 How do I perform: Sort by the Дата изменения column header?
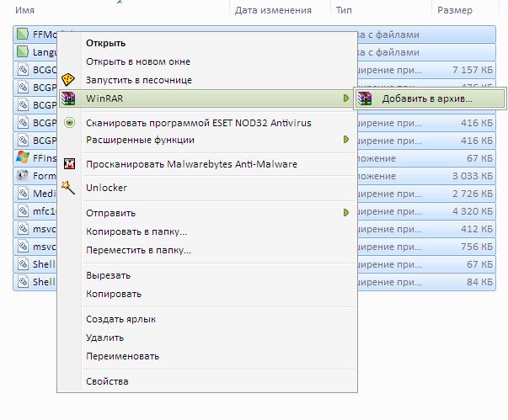point(273,11)
